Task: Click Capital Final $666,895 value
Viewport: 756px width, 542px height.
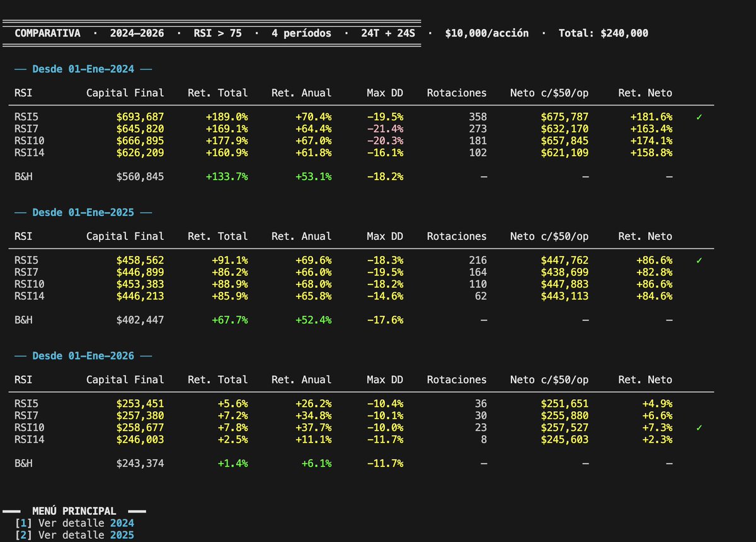Action: (140, 141)
